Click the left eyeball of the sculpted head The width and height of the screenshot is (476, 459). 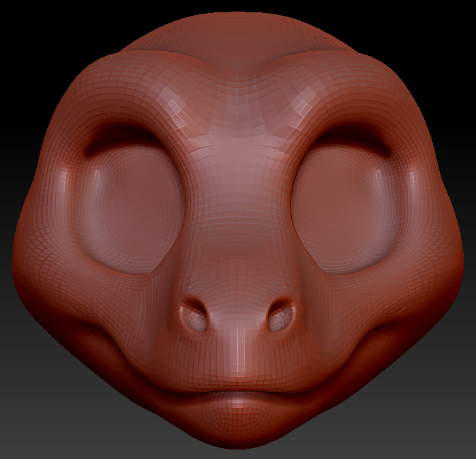[x=130, y=208]
